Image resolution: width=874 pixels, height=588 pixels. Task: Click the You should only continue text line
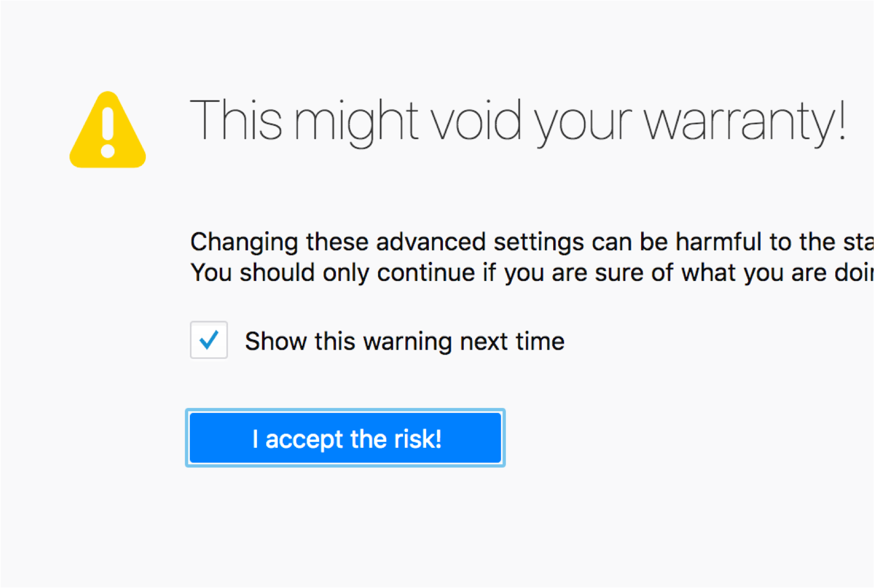(532, 272)
